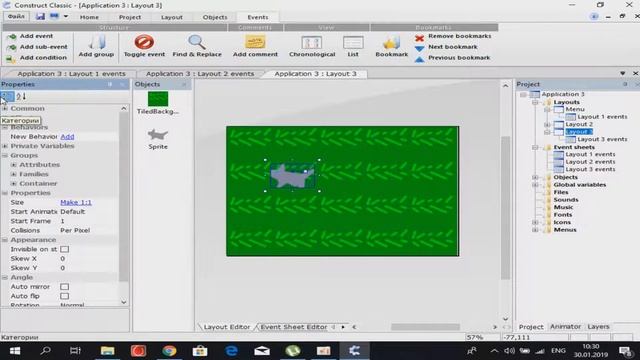Select the Sprite object icon

tap(158, 135)
